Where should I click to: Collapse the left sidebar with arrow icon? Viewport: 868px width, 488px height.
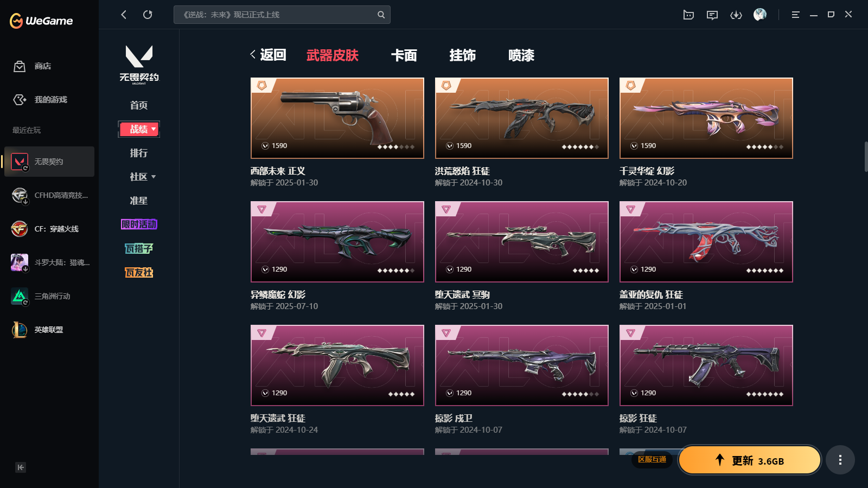[x=21, y=467]
